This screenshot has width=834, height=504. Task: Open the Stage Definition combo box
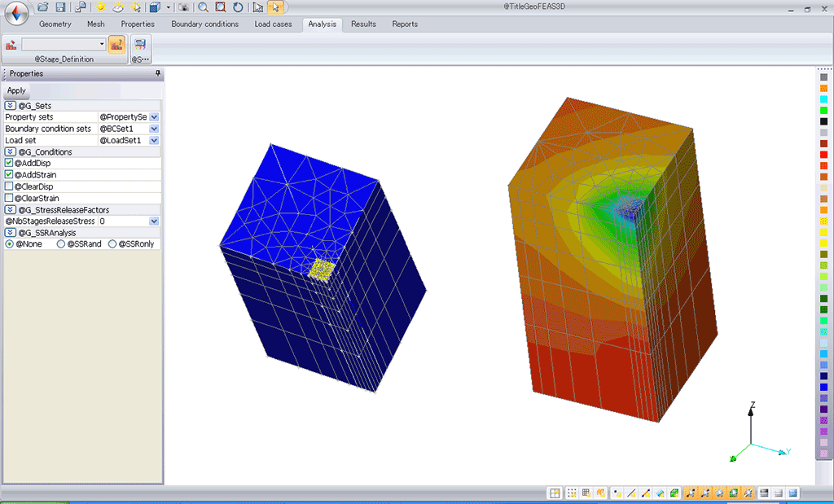coord(64,44)
